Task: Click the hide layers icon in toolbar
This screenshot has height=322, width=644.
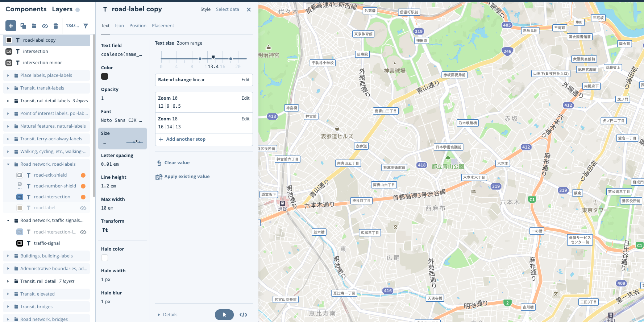Action: 45,26
